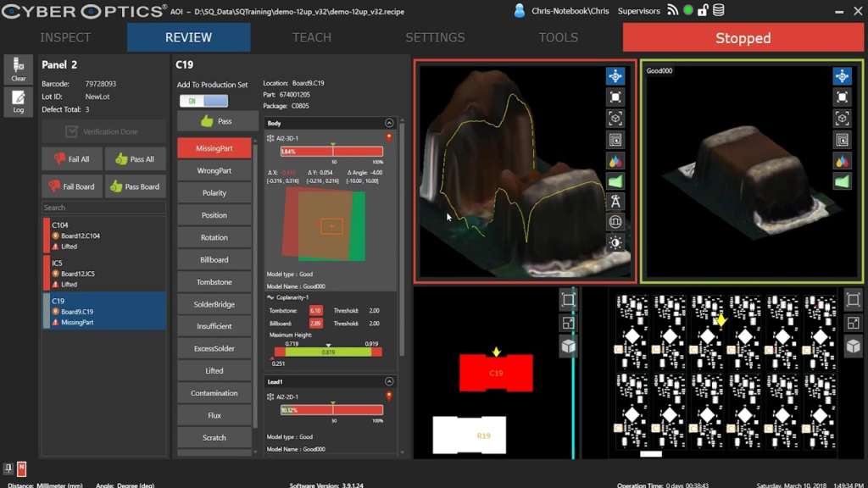Viewport: 868px width, 488px height.
Task: Select defect C104 in the defect list
Action: 103,236
